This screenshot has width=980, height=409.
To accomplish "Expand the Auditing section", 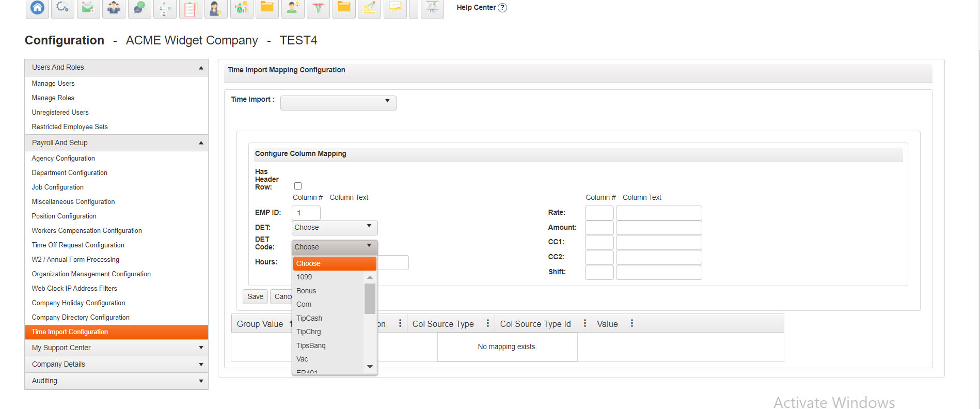I will click(x=116, y=381).
